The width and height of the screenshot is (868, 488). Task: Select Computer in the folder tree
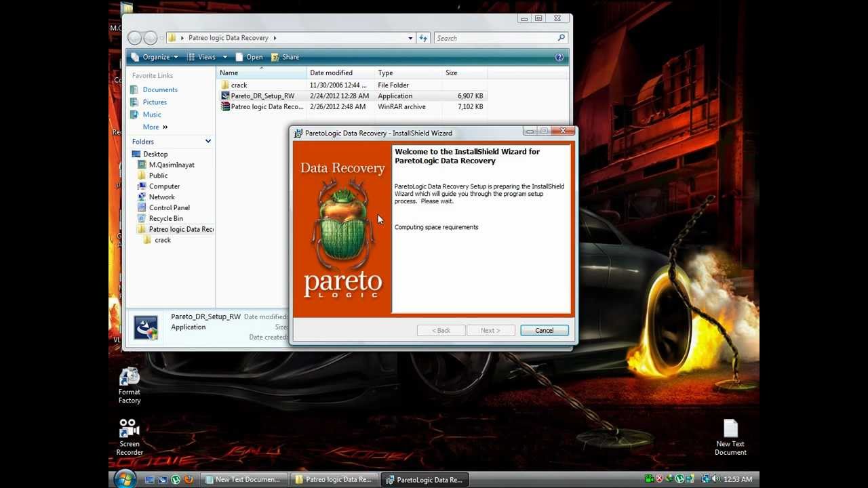[164, 186]
